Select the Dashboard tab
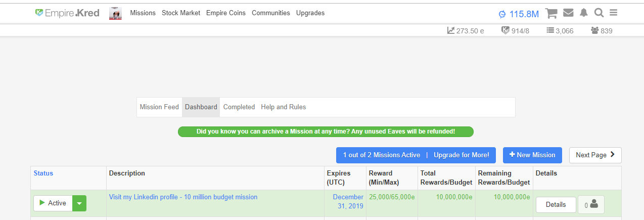Image resolution: width=644 pixels, height=220 pixels. (201, 107)
